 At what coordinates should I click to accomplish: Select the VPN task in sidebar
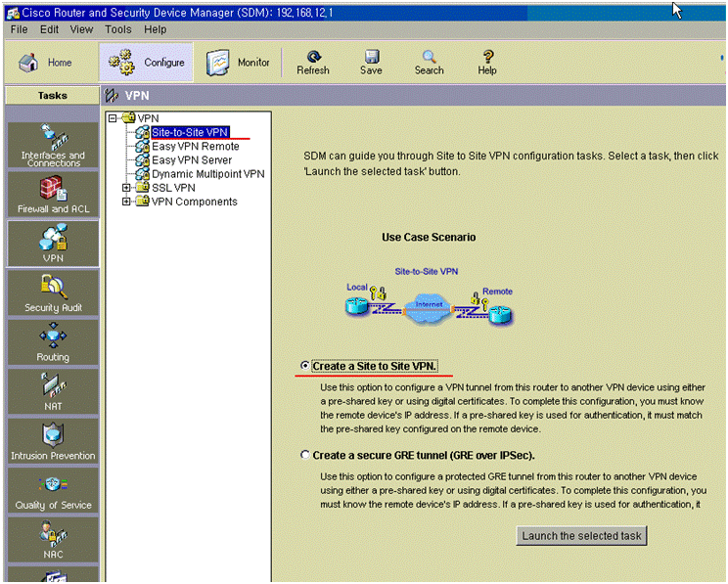click(x=53, y=244)
